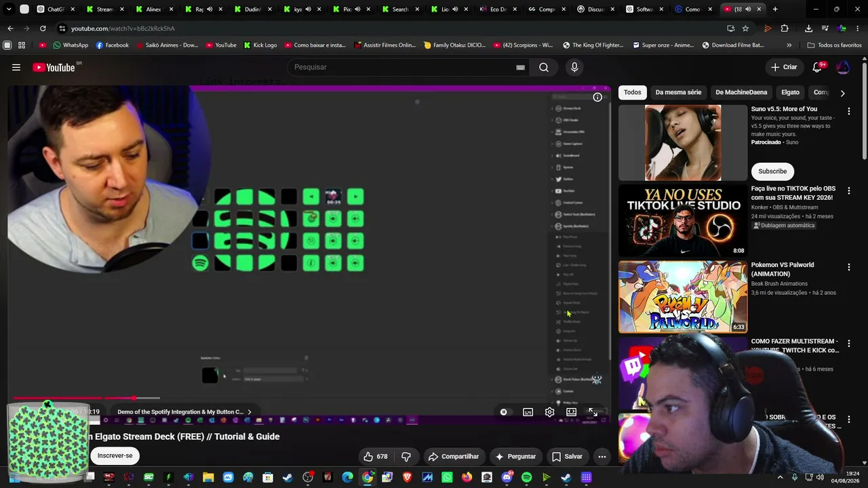
Task: Save video with Salvar button
Action: 567,456
